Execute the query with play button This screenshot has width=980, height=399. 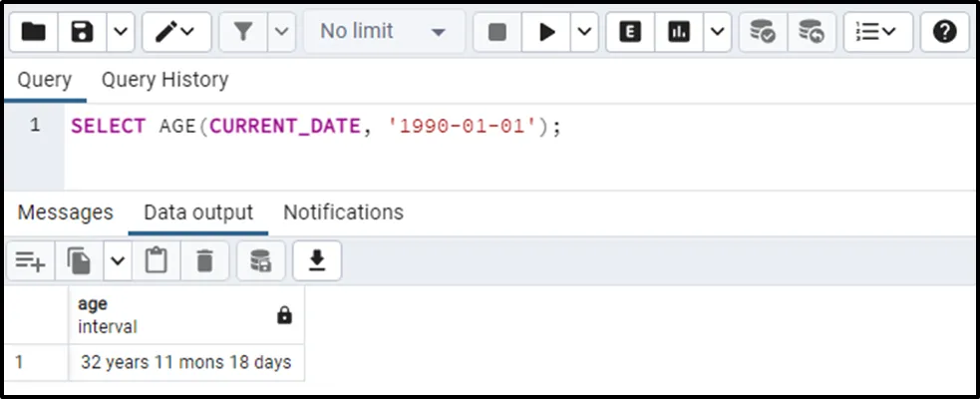click(x=546, y=32)
